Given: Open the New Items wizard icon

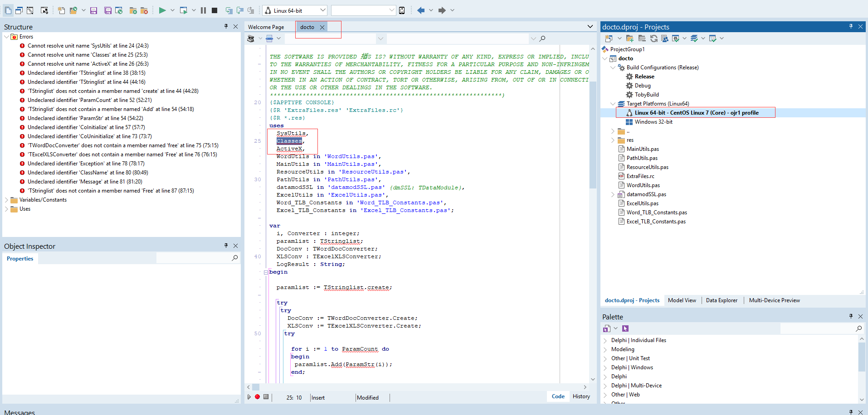Looking at the screenshot, I should point(61,10).
